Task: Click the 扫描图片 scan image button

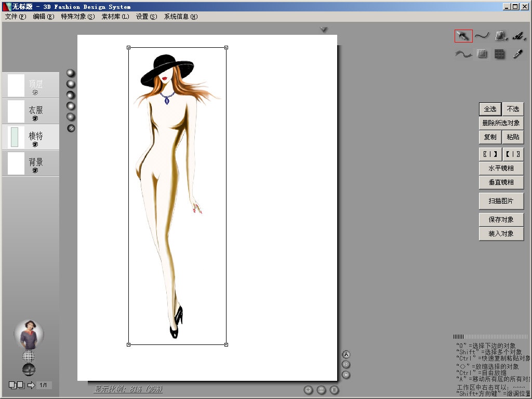Action: (x=501, y=201)
